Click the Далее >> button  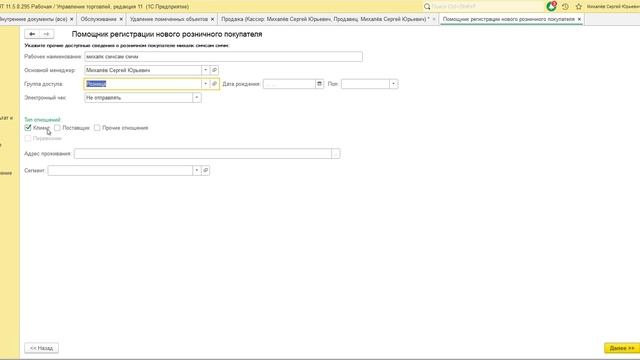[622, 348]
